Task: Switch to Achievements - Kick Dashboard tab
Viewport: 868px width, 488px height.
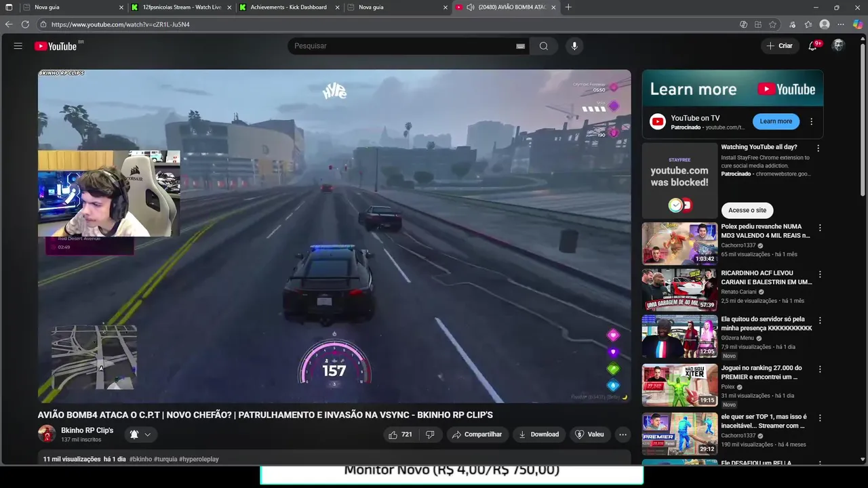Action: [x=288, y=7]
